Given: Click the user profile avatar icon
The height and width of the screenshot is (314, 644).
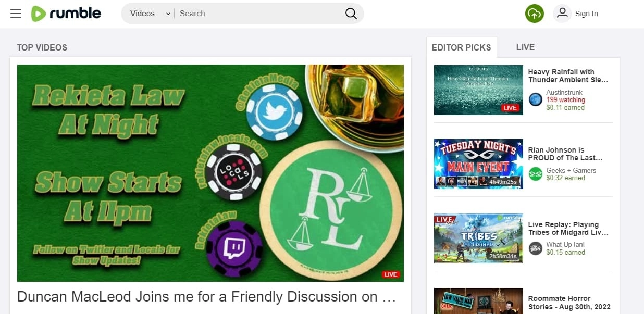Looking at the screenshot, I should pos(562,14).
